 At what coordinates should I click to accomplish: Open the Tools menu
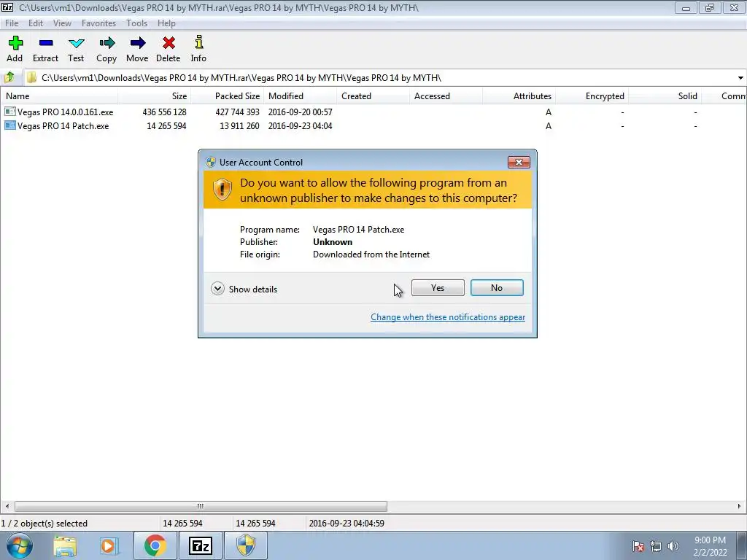136,23
